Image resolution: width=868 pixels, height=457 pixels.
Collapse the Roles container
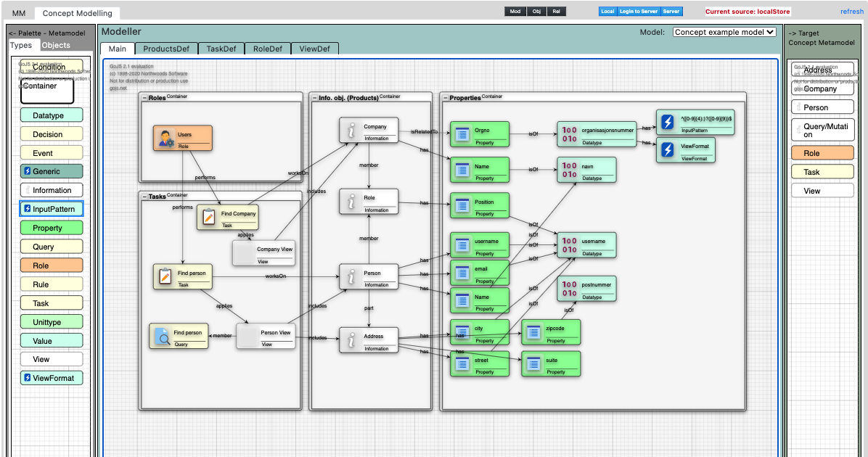[x=144, y=98]
